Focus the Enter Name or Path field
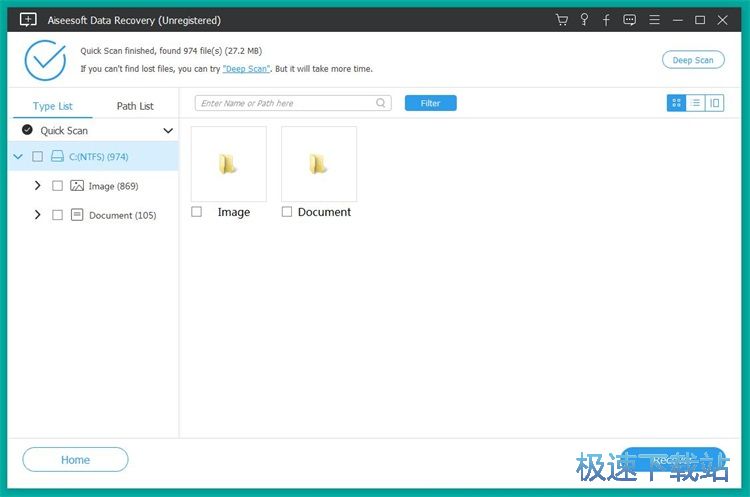 click(x=293, y=103)
